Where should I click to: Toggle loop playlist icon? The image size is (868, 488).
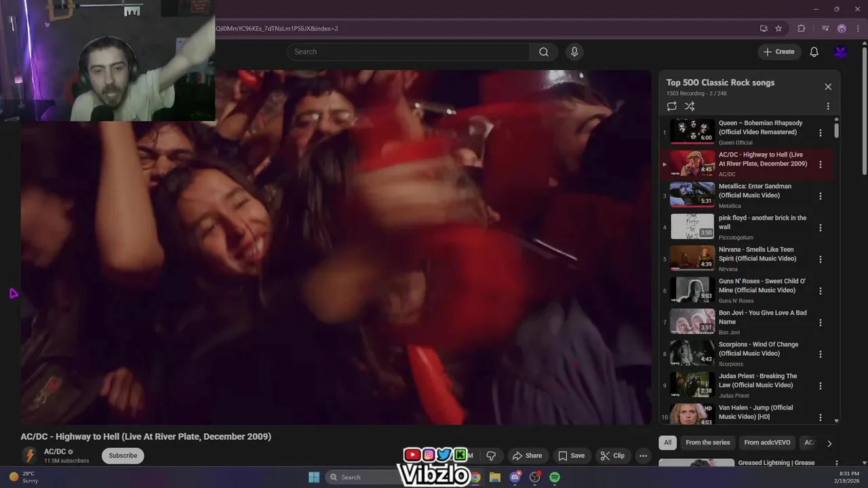pos(671,106)
